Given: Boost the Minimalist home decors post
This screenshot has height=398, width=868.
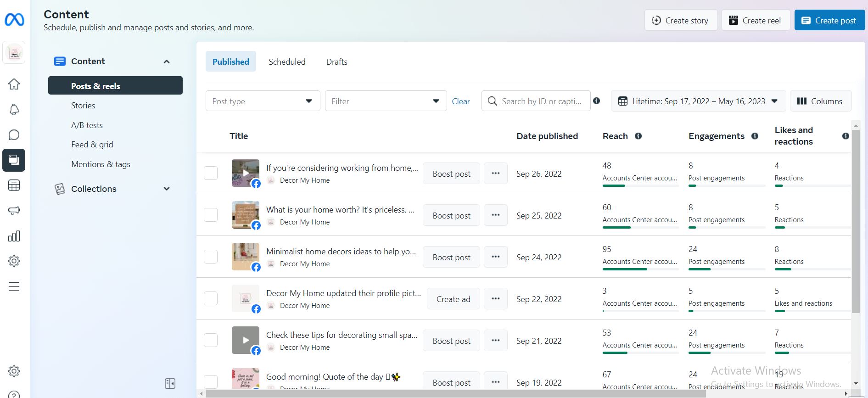Looking at the screenshot, I should 451,257.
